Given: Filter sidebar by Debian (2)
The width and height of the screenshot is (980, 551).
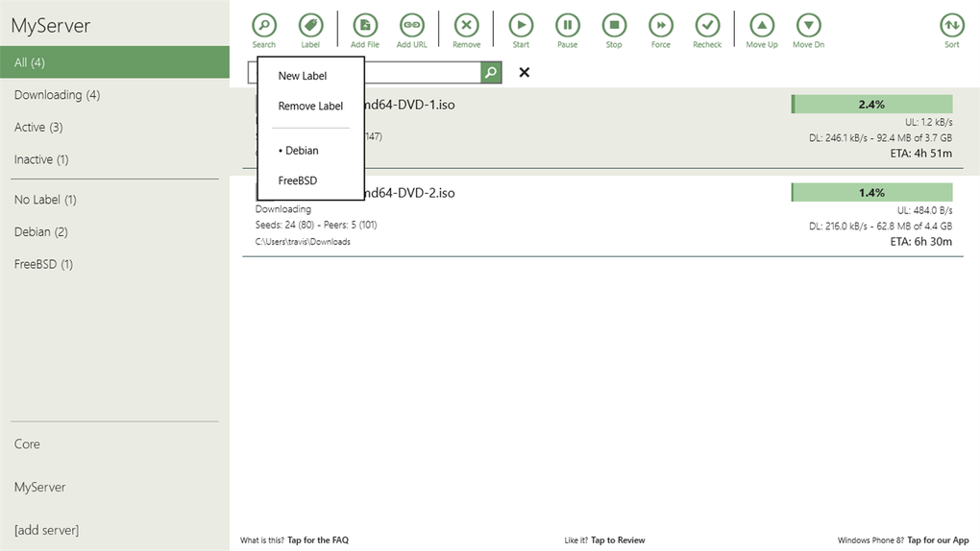Looking at the screenshot, I should (40, 232).
